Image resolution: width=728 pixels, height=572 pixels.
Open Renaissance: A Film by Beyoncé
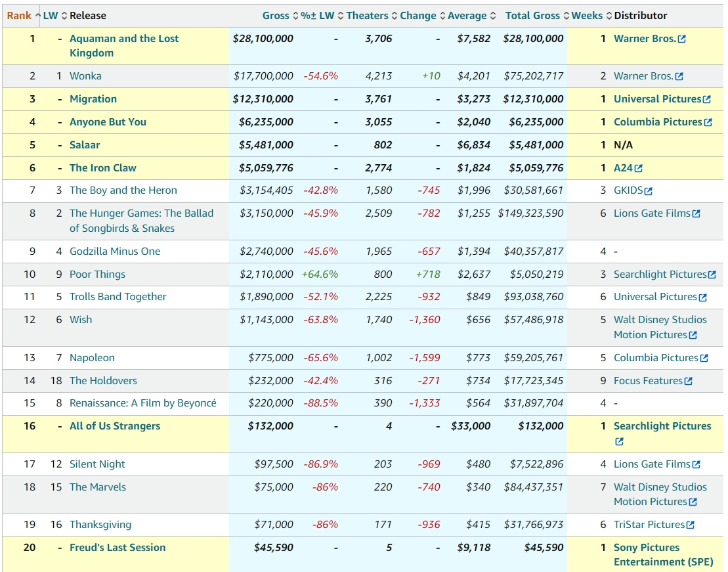143,403
